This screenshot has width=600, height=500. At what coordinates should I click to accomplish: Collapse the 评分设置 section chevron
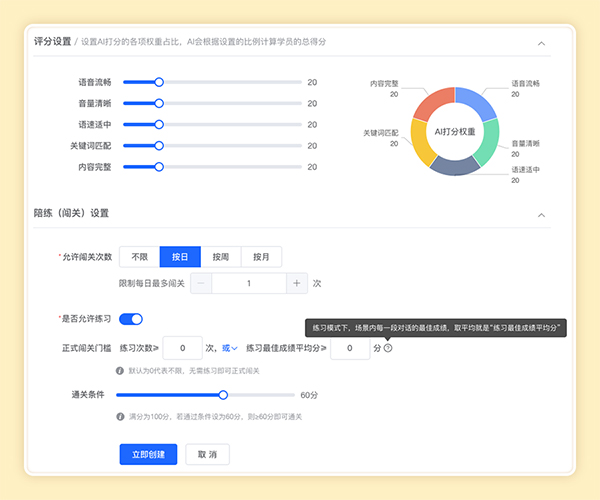coord(542,43)
